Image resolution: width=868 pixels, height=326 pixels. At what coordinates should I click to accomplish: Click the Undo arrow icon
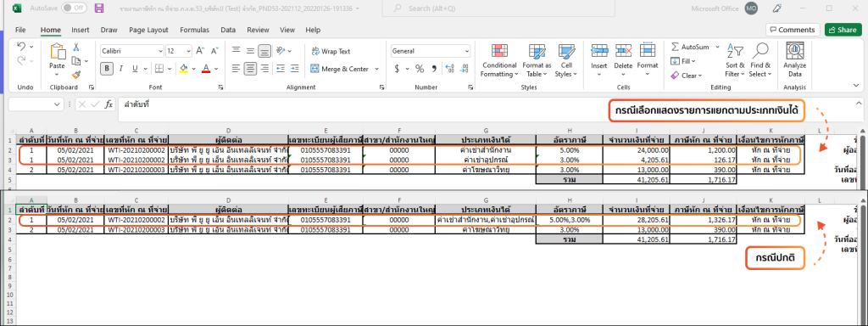(x=21, y=47)
